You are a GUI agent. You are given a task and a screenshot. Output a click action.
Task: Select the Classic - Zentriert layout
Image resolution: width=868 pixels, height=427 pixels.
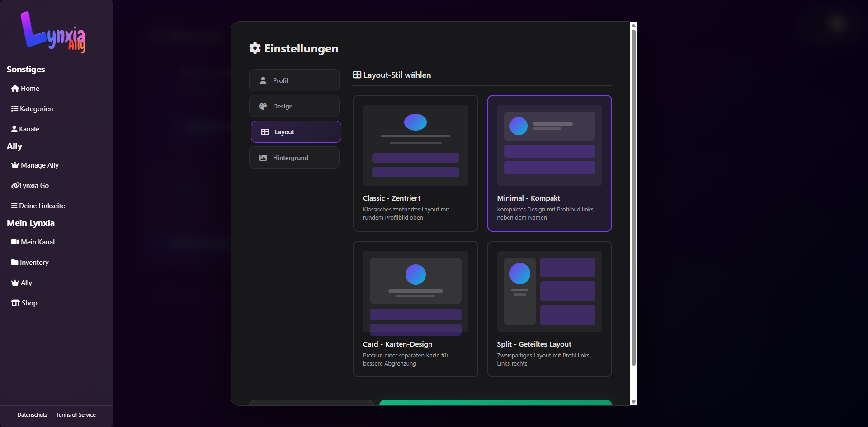(415, 163)
